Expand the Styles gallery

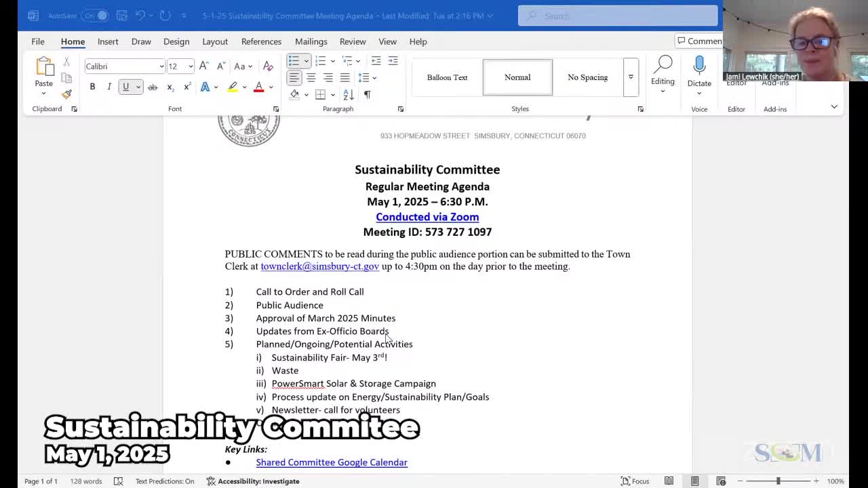click(x=630, y=77)
